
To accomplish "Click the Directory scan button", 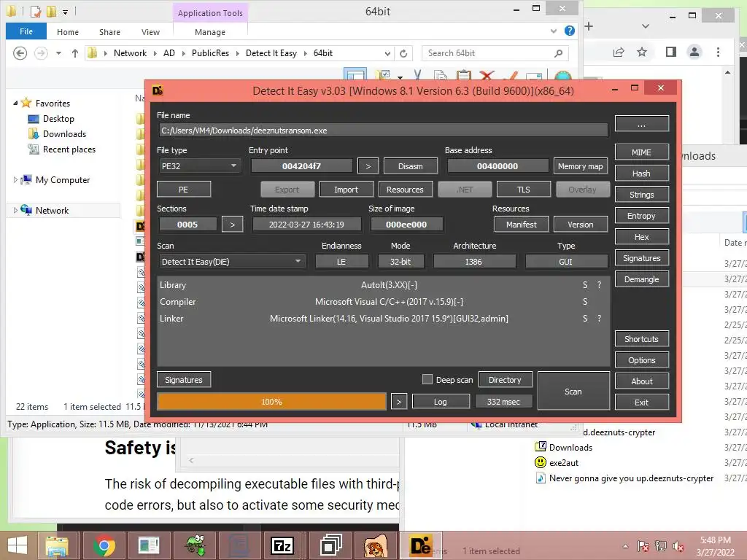I will pos(505,380).
